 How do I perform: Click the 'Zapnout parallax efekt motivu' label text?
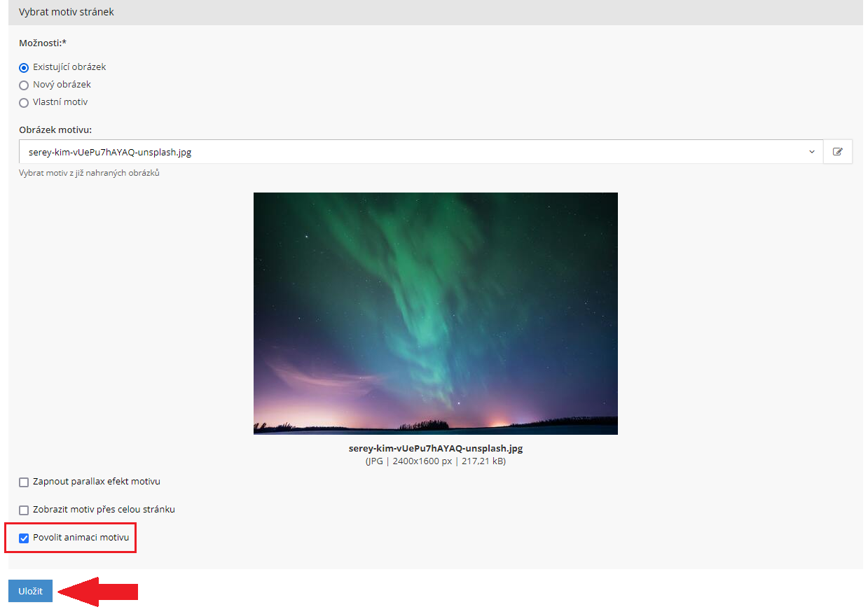[x=96, y=482]
